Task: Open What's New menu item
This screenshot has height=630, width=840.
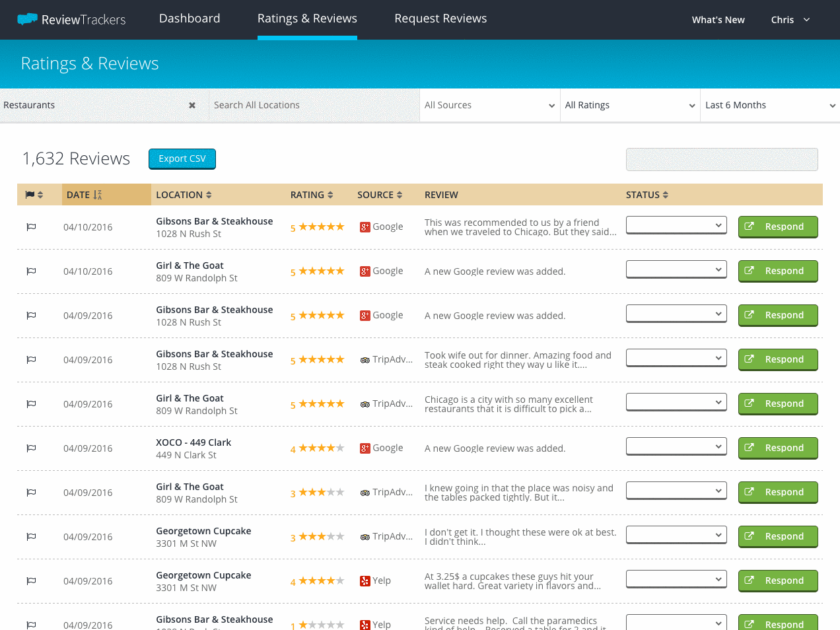Action: click(718, 20)
